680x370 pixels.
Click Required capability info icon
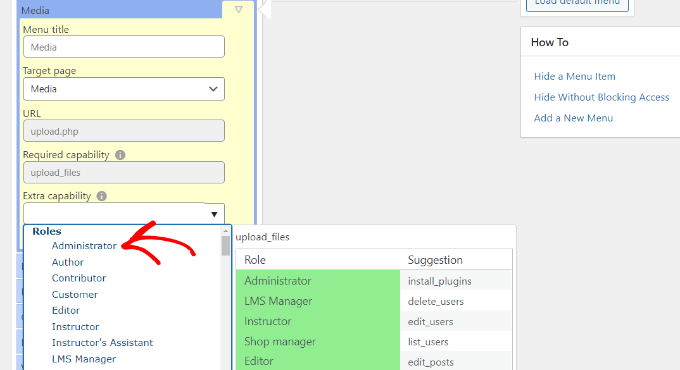coord(120,155)
